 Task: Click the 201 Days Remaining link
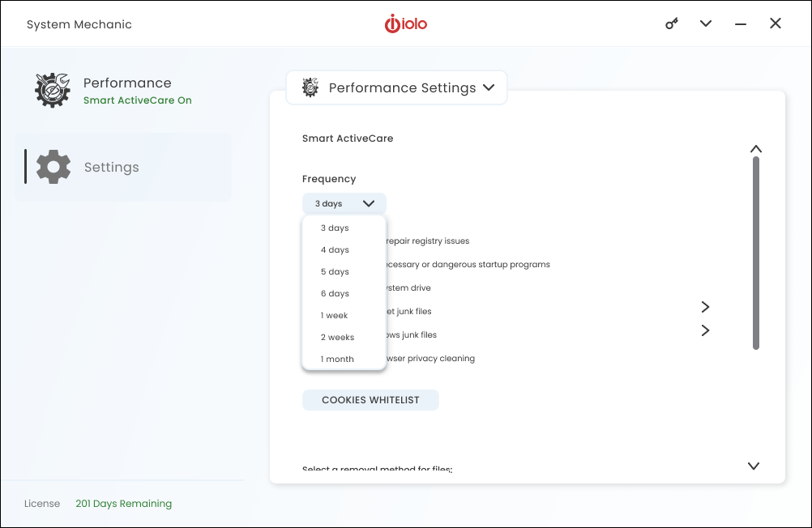[x=124, y=503]
